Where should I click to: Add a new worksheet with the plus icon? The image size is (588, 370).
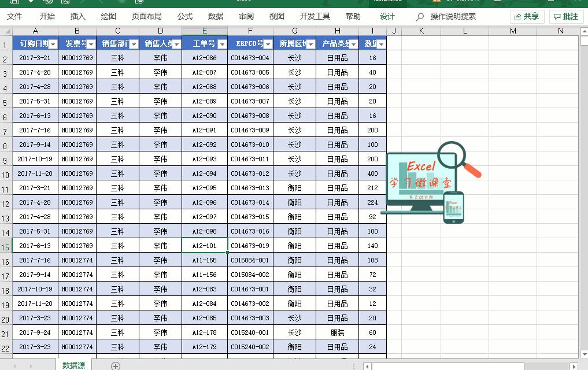(116, 365)
